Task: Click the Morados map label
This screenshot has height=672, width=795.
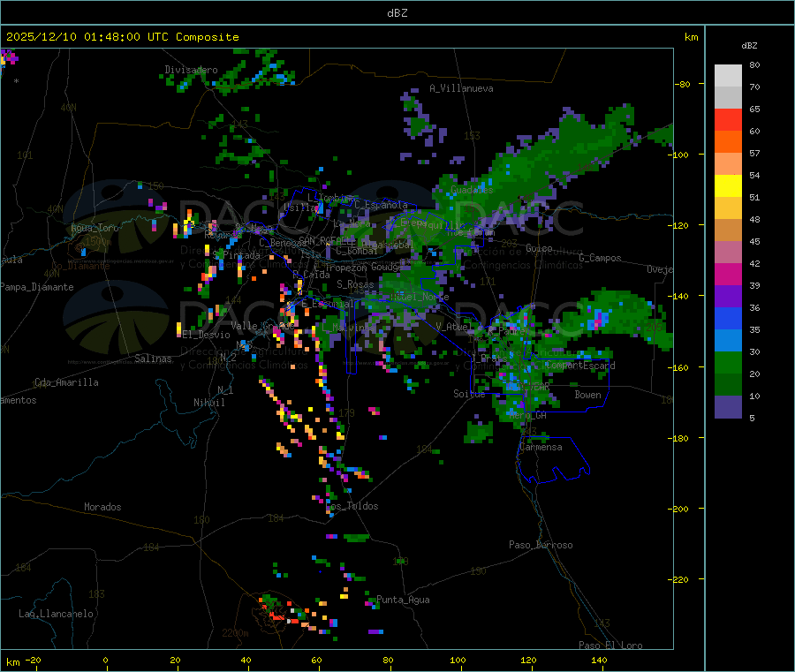Action: 102,507
